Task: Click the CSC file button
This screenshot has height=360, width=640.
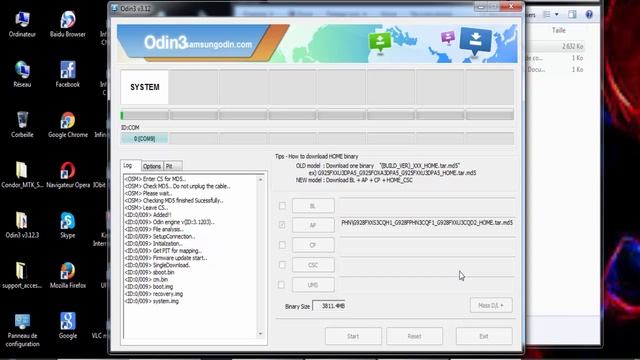Action: point(313,265)
